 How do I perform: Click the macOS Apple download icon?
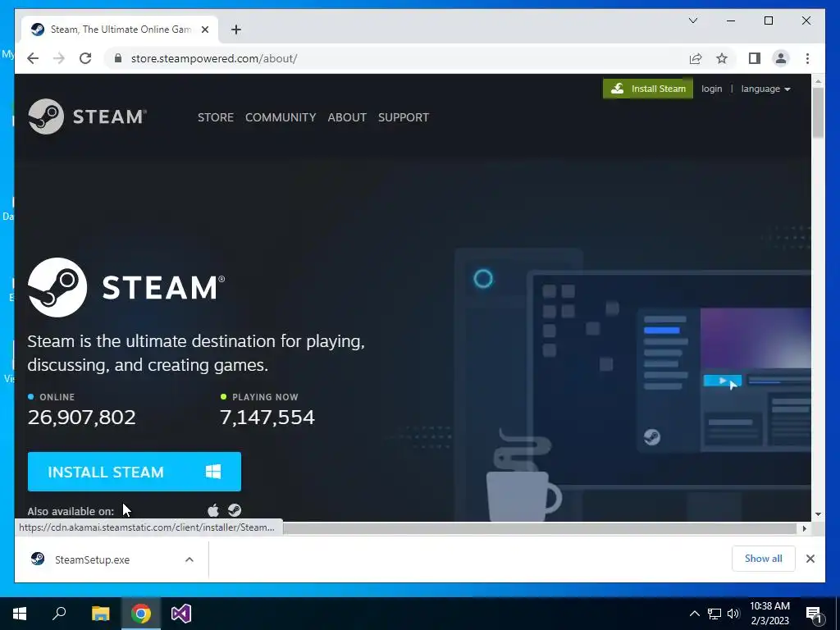[x=213, y=510]
